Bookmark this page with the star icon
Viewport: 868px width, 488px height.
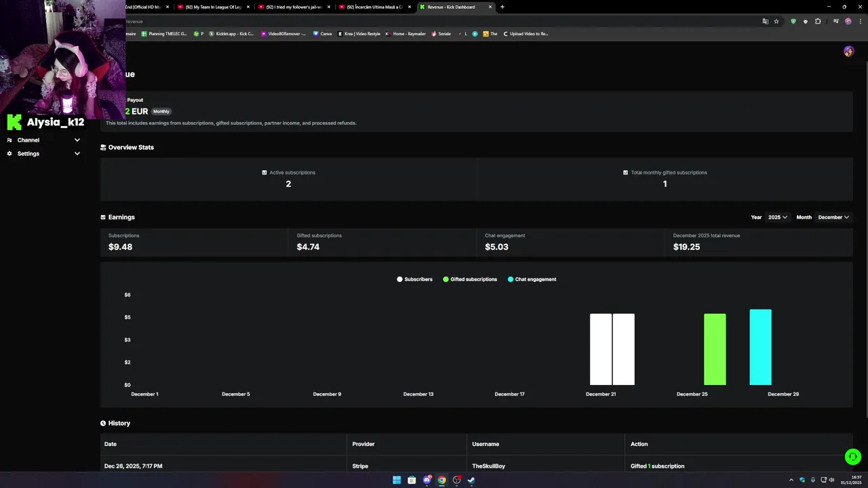tap(776, 22)
